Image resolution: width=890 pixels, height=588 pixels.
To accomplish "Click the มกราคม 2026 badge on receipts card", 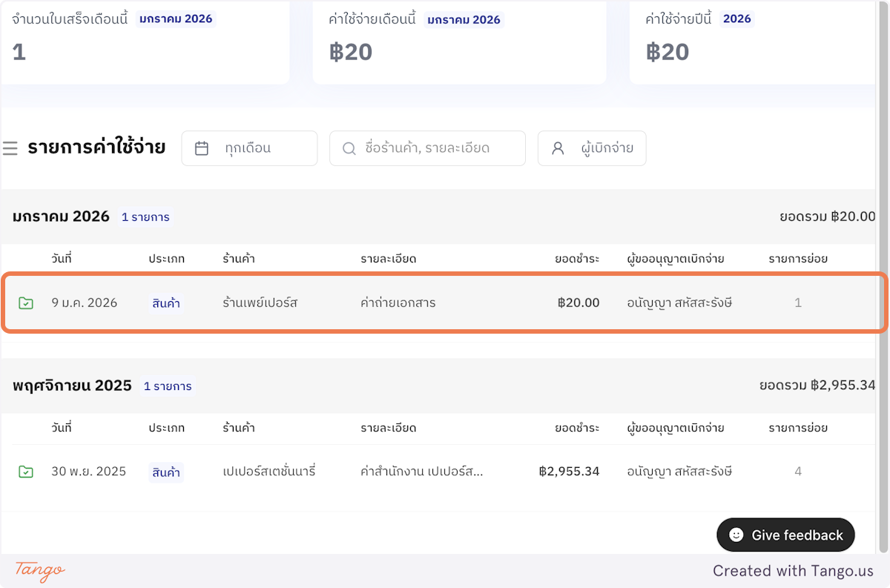I will 176,19.
